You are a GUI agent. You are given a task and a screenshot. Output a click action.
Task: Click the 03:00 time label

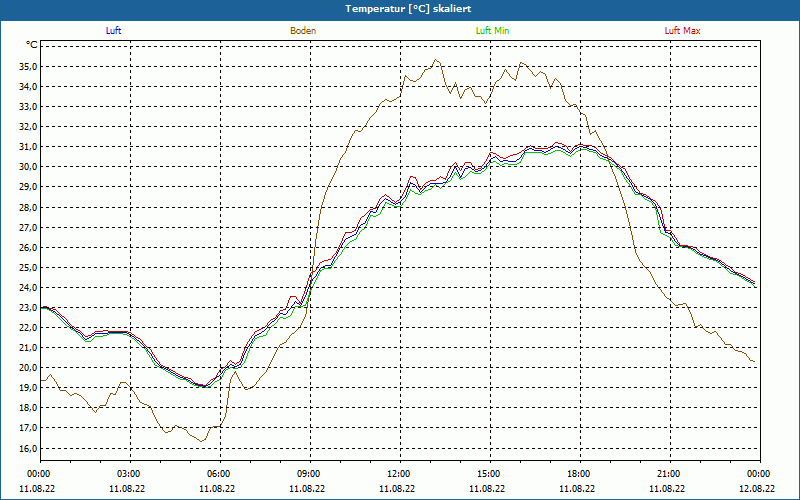(x=130, y=474)
